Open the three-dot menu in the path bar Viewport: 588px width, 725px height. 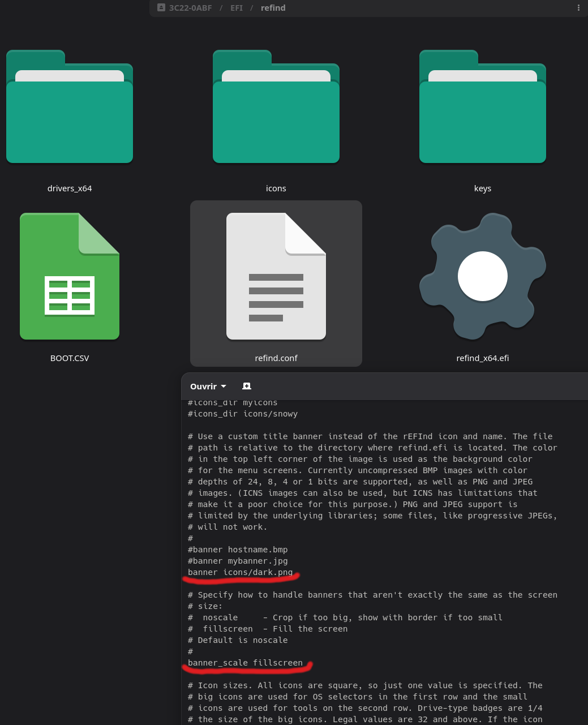[578, 8]
